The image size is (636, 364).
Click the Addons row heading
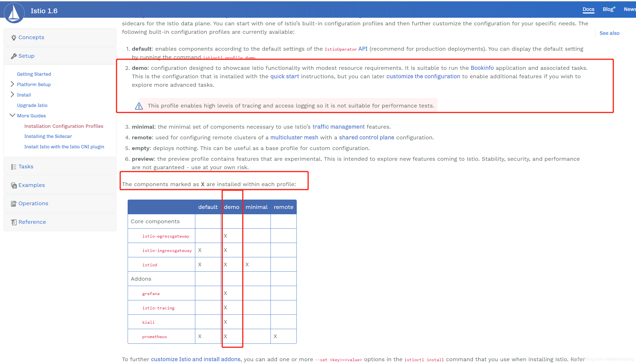pos(141,279)
